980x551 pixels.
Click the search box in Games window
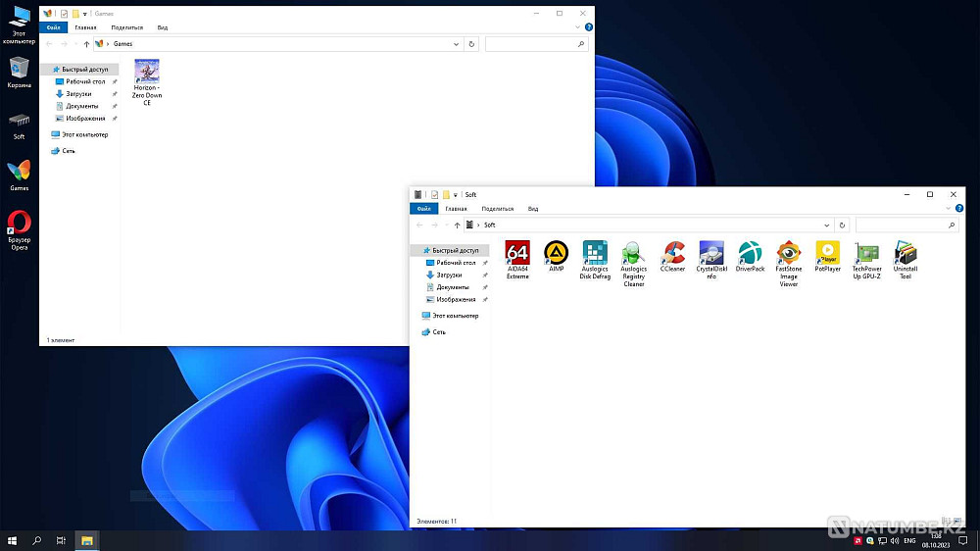(536, 44)
